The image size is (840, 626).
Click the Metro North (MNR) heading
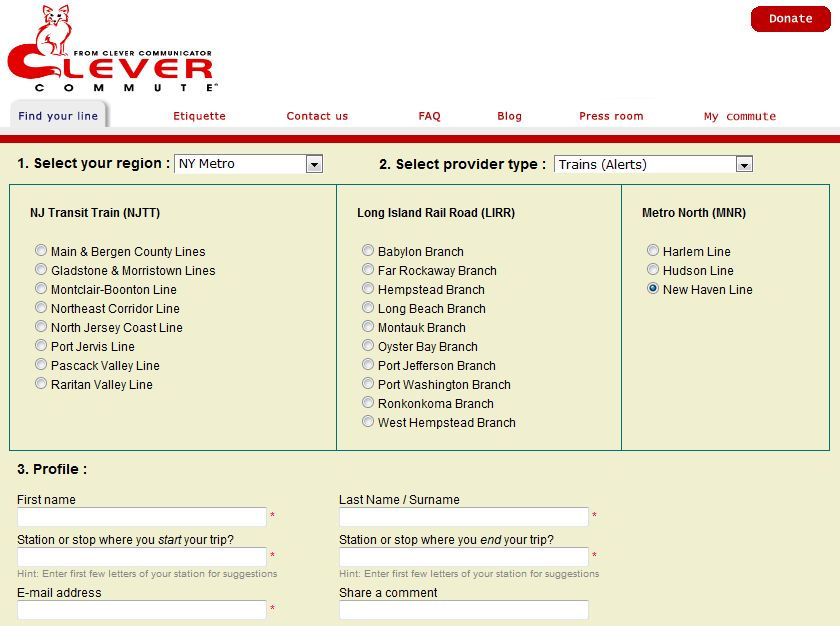pyautogui.click(x=694, y=213)
